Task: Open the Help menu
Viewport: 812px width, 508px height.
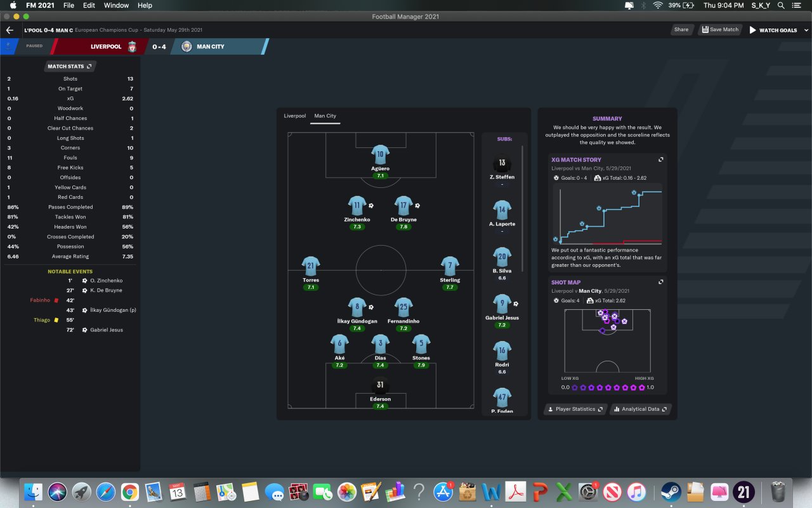Action: click(x=145, y=5)
